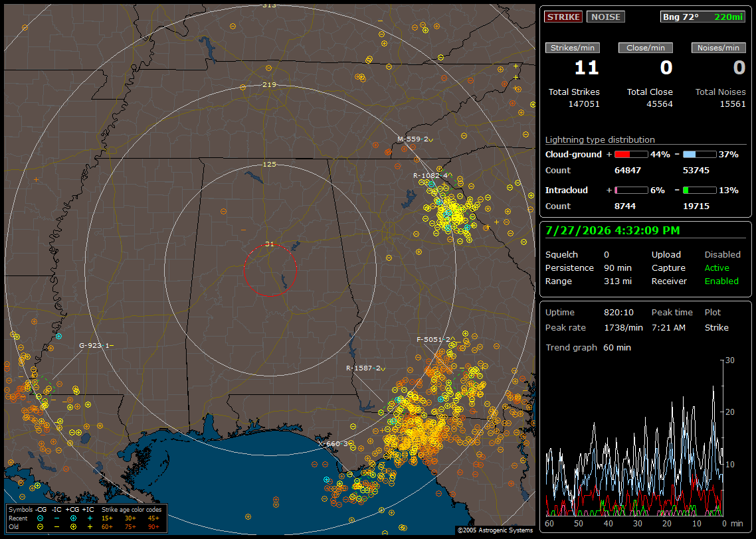This screenshot has width=756, height=539.
Task: Click the Old -IC legend symbol
Action: tap(56, 527)
